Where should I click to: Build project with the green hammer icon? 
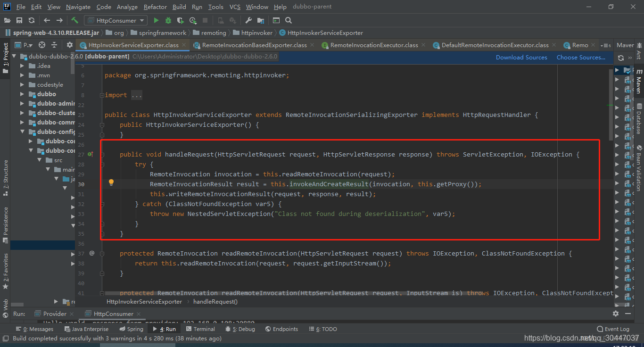coord(74,20)
